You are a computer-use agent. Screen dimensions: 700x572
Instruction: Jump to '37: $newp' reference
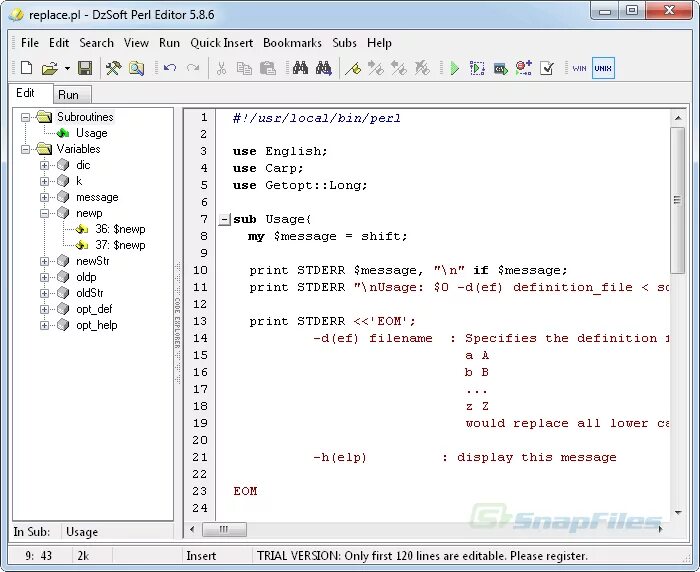click(120, 245)
